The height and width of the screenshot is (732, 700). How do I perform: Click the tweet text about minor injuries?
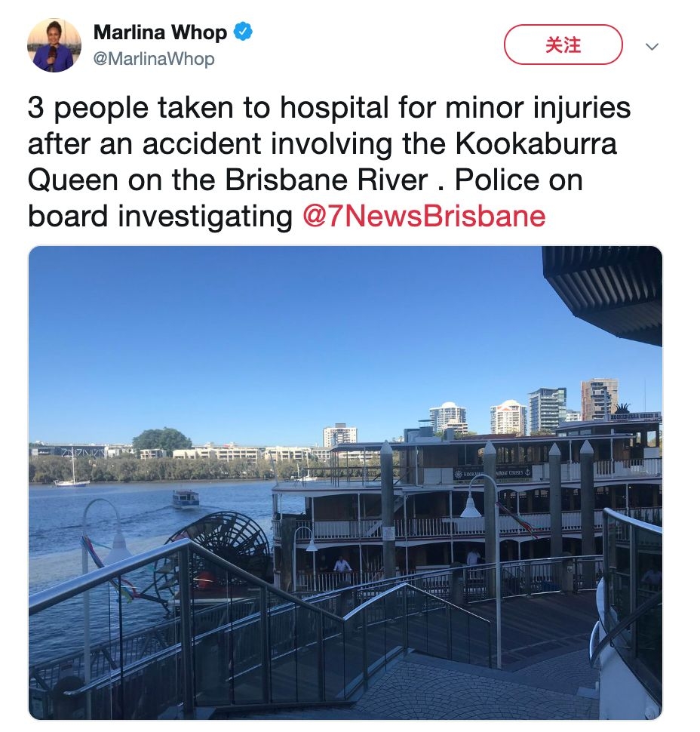(329, 161)
